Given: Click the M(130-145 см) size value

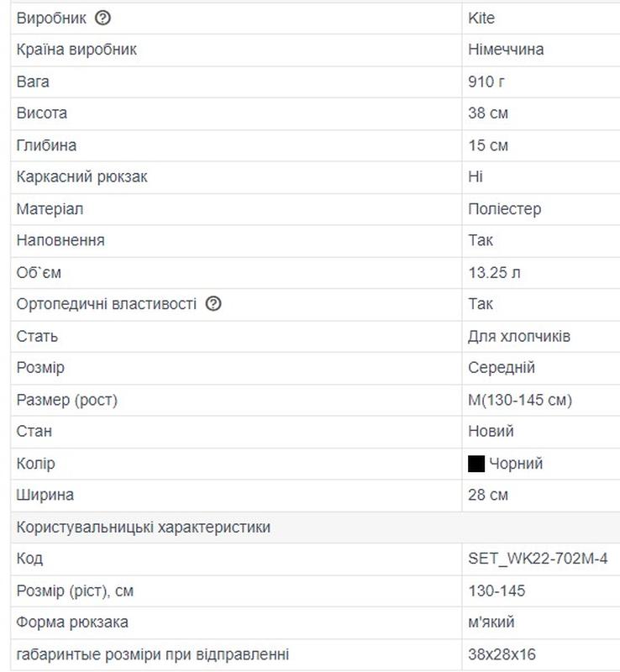Looking at the screenshot, I should click(x=519, y=400).
